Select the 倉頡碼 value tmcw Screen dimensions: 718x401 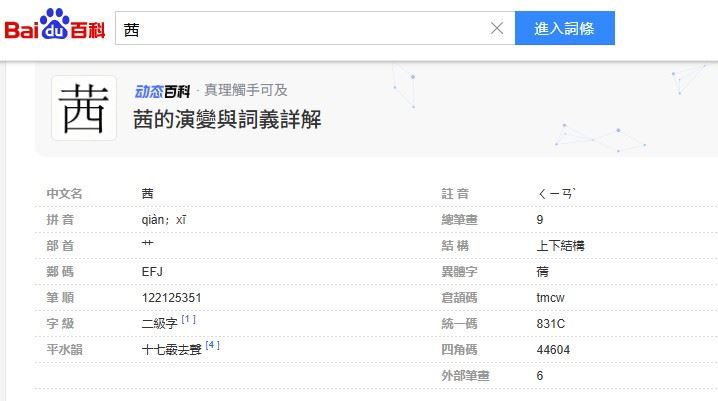[550, 298]
